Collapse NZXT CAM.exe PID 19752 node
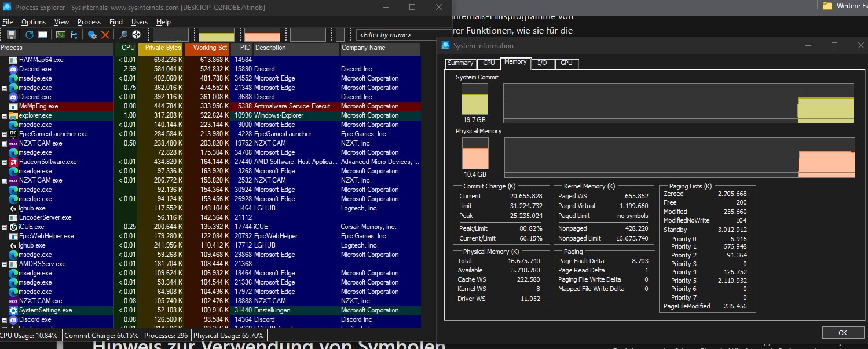The width and height of the screenshot is (868, 349). [x=4, y=144]
